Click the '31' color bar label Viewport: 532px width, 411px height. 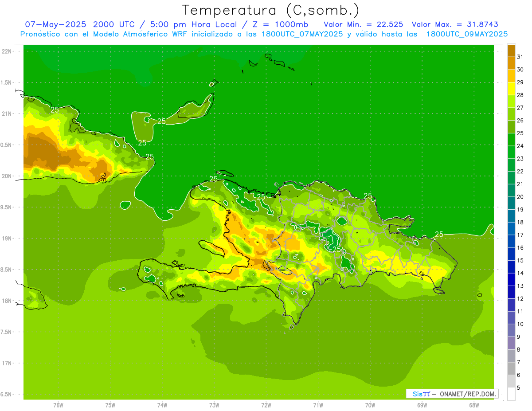[520, 56]
